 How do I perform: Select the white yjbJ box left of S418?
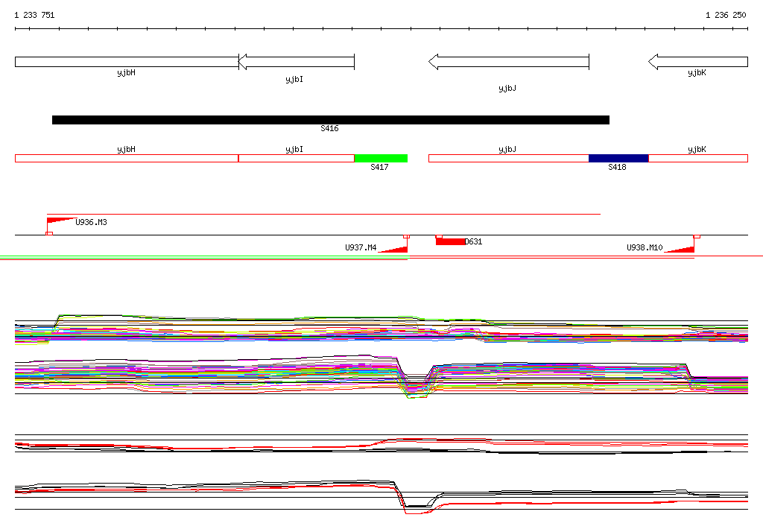tap(508, 158)
